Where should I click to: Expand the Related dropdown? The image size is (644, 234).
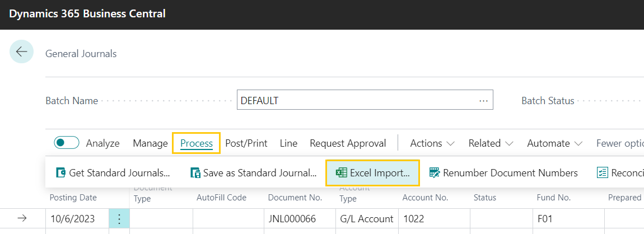tap(491, 143)
